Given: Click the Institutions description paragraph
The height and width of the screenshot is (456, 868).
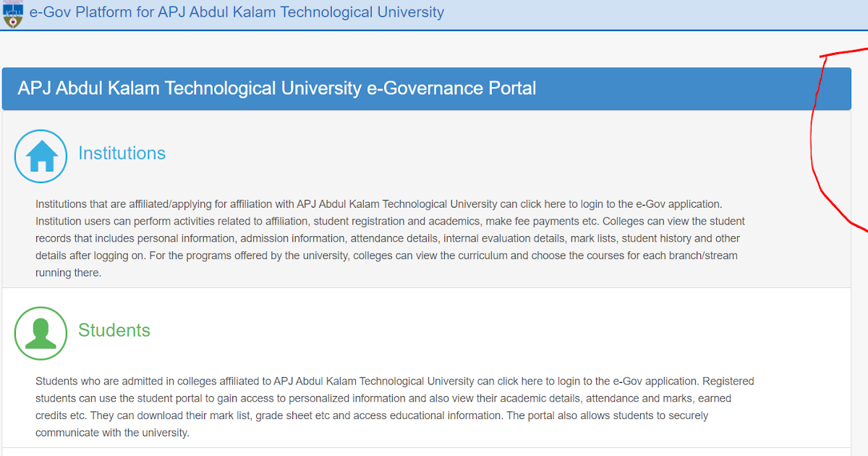Looking at the screenshot, I should pos(390,237).
